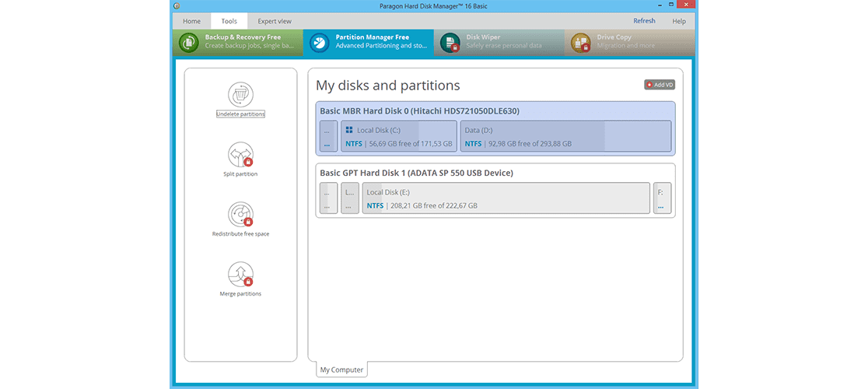868x389 pixels.
Task: Select the Local Disk (E:) partition
Action: pos(506,198)
